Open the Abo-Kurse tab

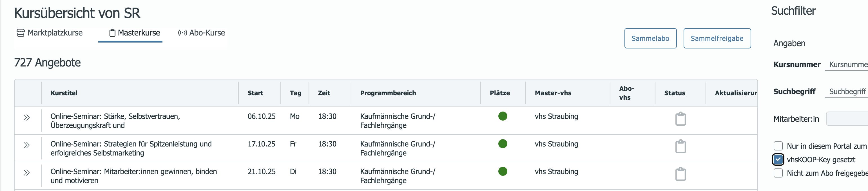202,33
